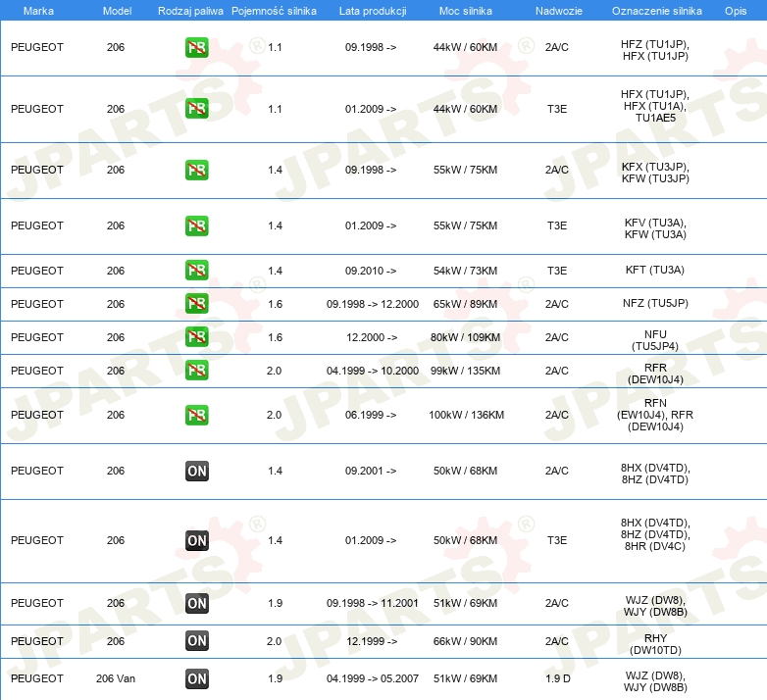Click production years 09.1998 -> 12.2000
Image resolution: width=767 pixels, height=700 pixels.
pyautogui.click(x=373, y=304)
